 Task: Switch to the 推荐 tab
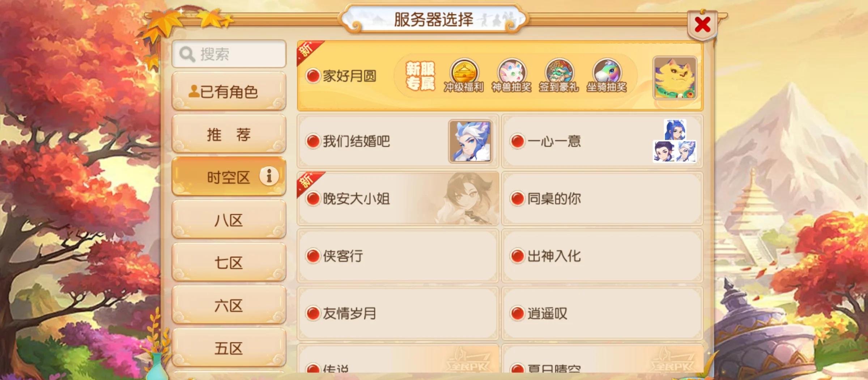coord(229,134)
